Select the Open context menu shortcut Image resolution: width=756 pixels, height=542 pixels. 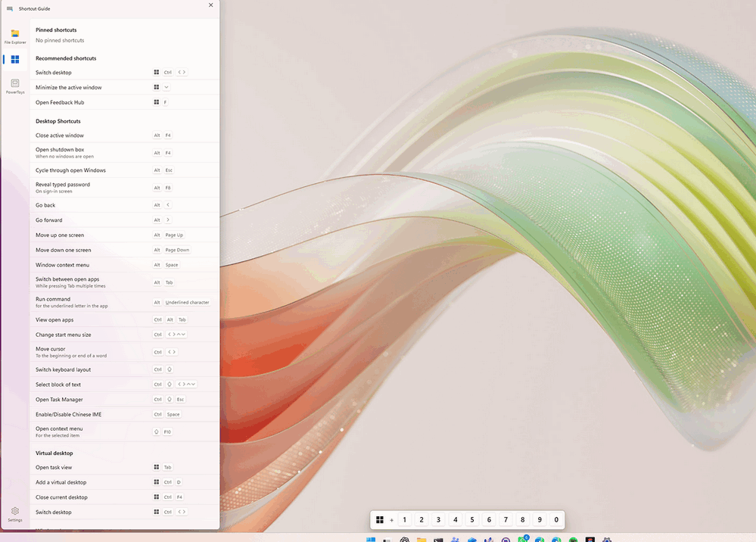(124, 431)
